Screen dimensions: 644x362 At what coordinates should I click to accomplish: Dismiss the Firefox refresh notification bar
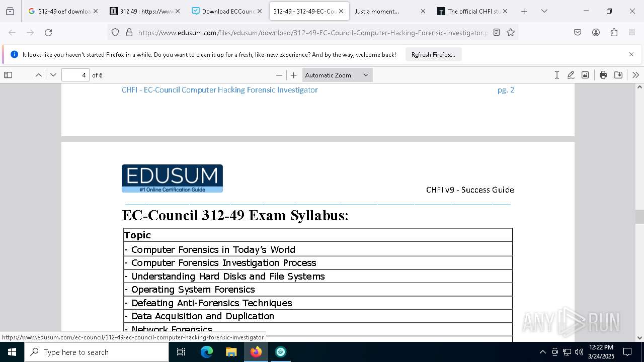click(x=631, y=54)
